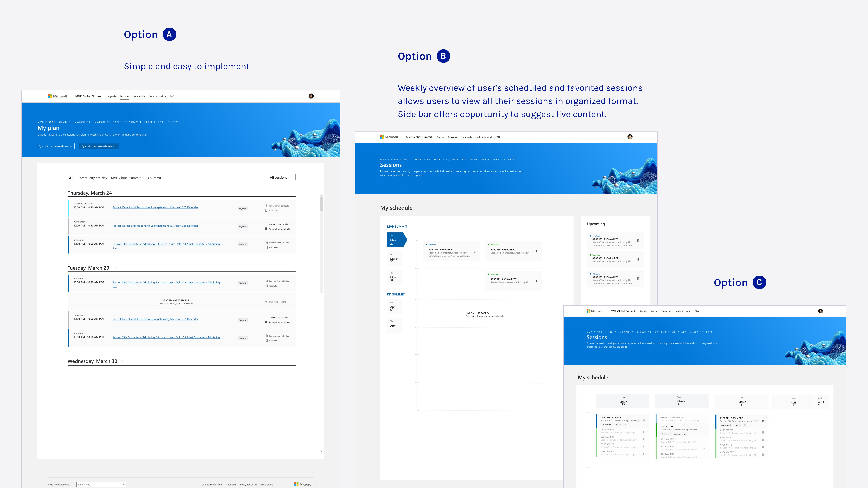Open the All sessions dropdown

coord(280,177)
